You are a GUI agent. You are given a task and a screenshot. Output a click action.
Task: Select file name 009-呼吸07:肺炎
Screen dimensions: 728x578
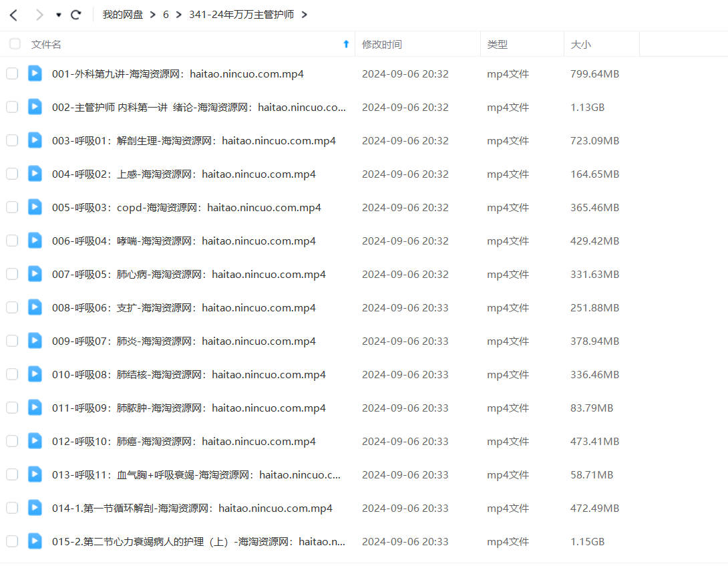coord(184,341)
